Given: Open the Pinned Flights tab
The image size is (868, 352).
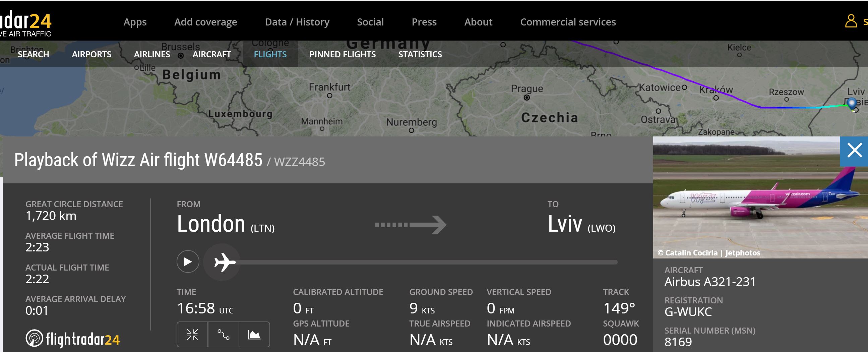Looking at the screenshot, I should 343,54.
